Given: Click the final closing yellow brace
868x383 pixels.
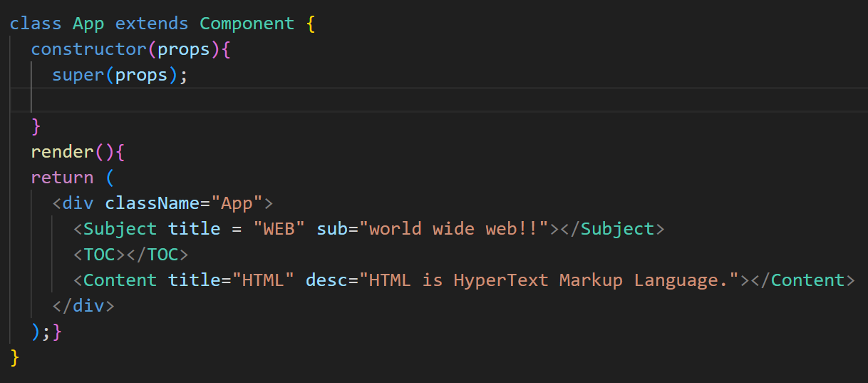Looking at the screenshot, I should pyautogui.click(x=15, y=357).
